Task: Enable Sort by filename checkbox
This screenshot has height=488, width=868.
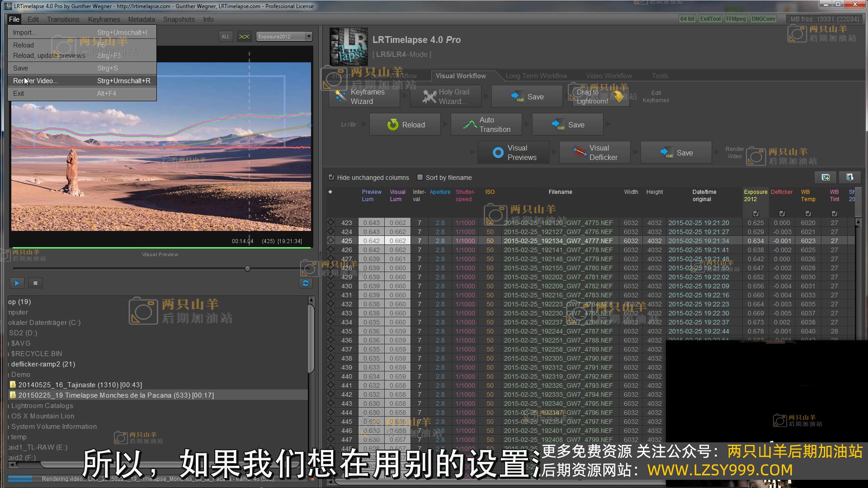Action: tap(420, 178)
